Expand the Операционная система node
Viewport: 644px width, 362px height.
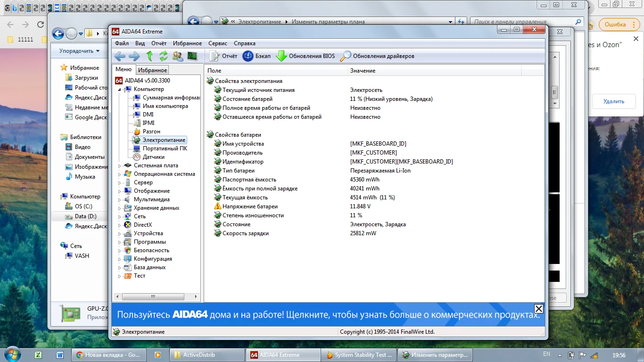119,174
